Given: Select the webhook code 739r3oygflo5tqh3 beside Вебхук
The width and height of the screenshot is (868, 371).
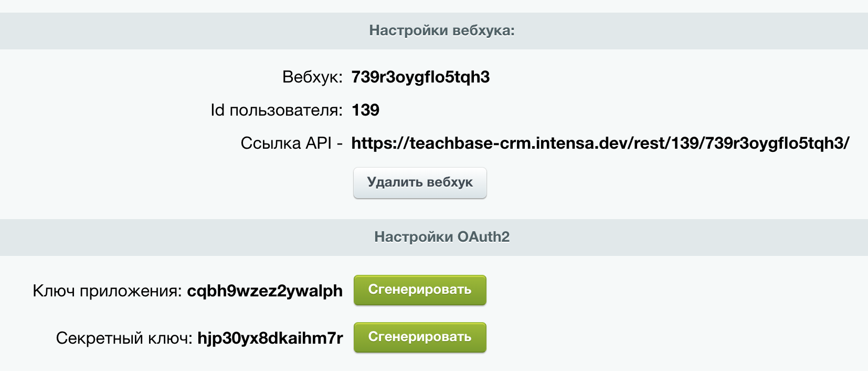Looking at the screenshot, I should click(x=420, y=77).
